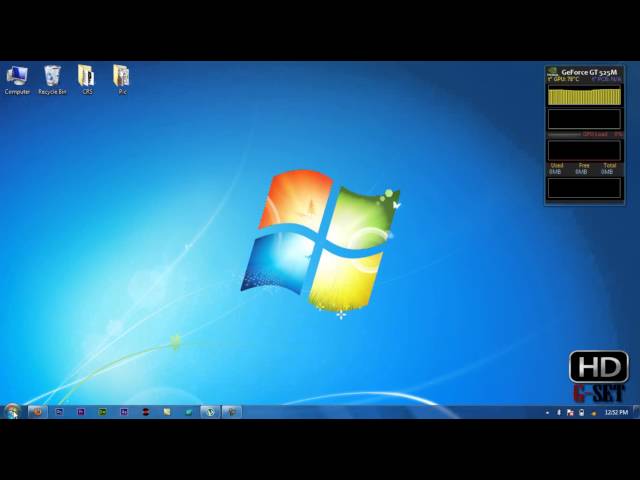The image size is (640, 480).
Task: Open the Computer desktop icon
Action: pos(17,80)
